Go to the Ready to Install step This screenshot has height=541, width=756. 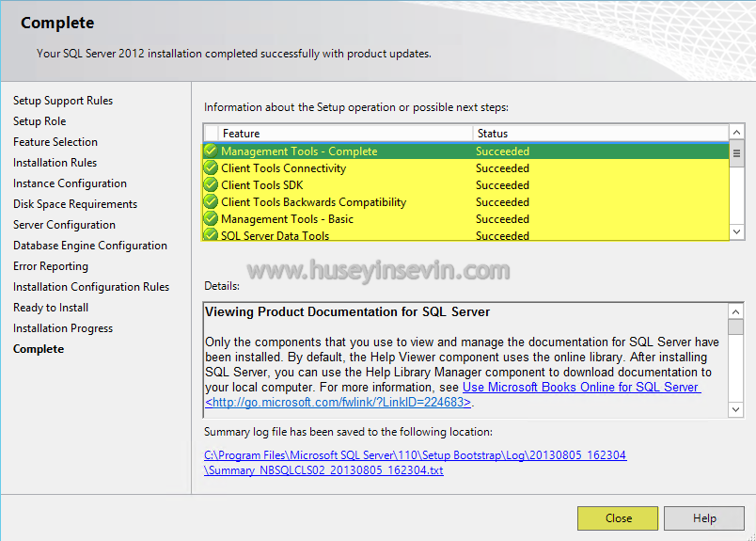tap(51, 308)
